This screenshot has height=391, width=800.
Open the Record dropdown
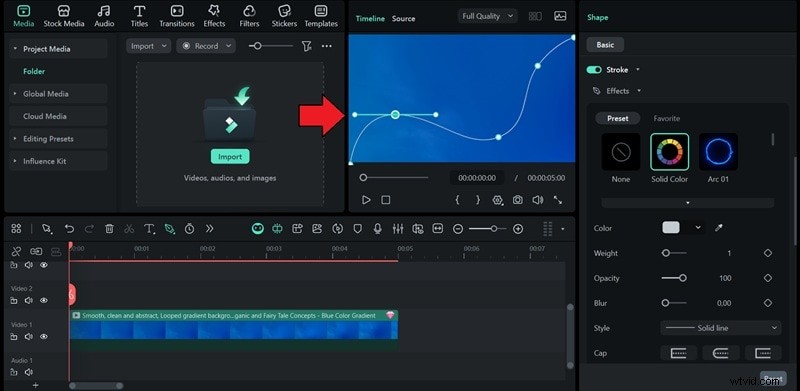point(206,46)
